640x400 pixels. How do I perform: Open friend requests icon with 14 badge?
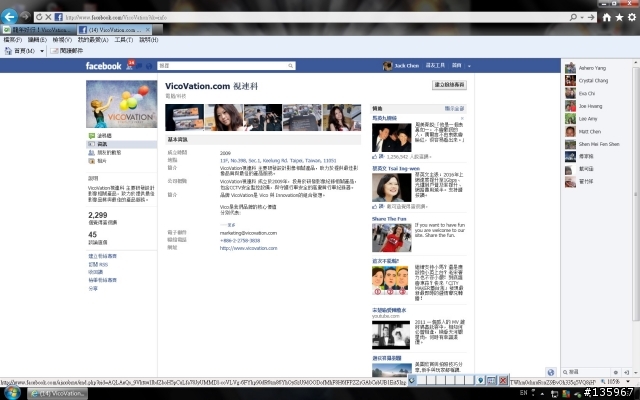click(130, 65)
